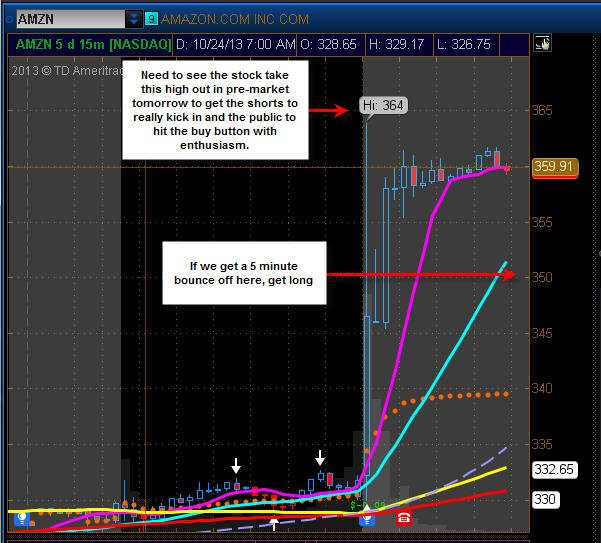
Task: Select the "5 minute bounce" annotation text box
Action: tap(244, 273)
